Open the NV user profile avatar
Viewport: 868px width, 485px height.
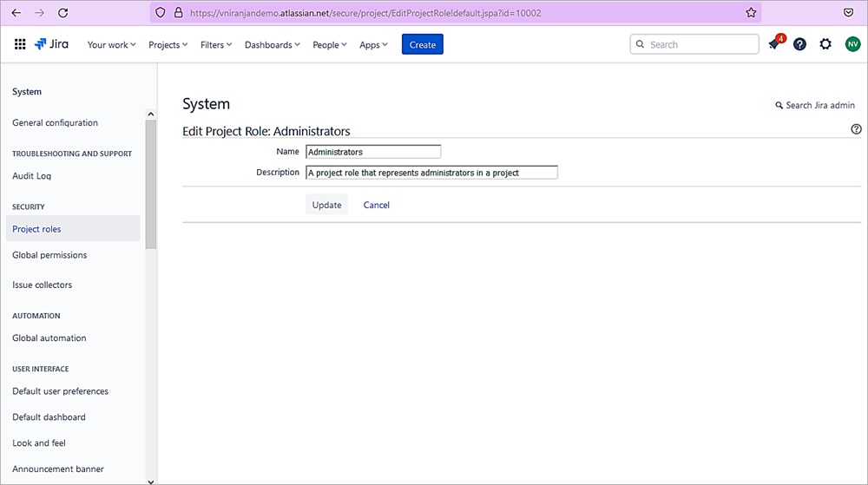pos(852,44)
